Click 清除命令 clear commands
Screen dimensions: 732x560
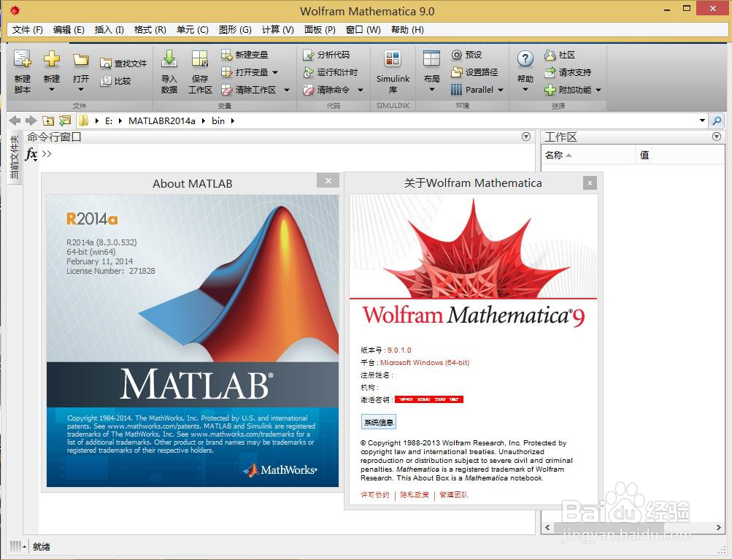pyautogui.click(x=326, y=89)
